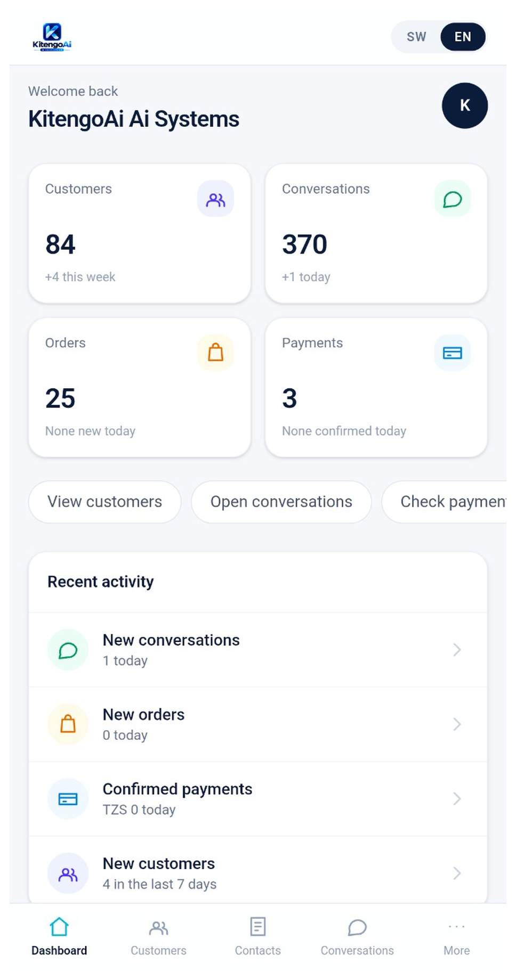Open the New conversations activity title
Image resolution: width=516 pixels, height=980 pixels.
point(171,640)
